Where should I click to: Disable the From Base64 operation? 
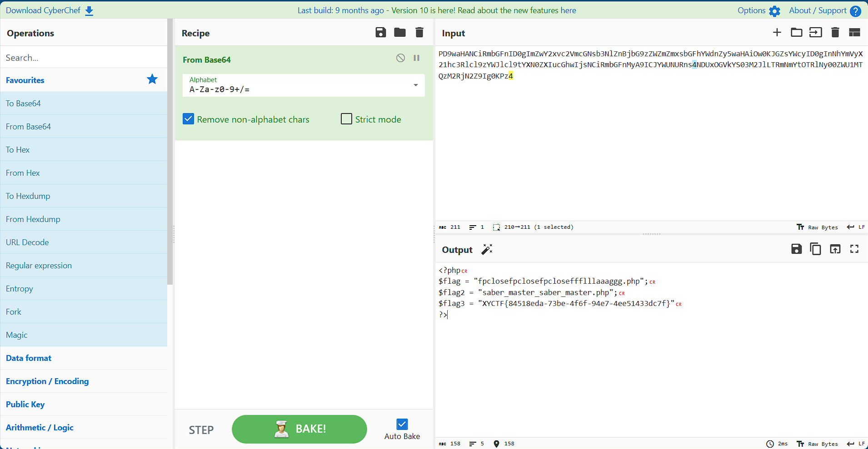point(400,58)
